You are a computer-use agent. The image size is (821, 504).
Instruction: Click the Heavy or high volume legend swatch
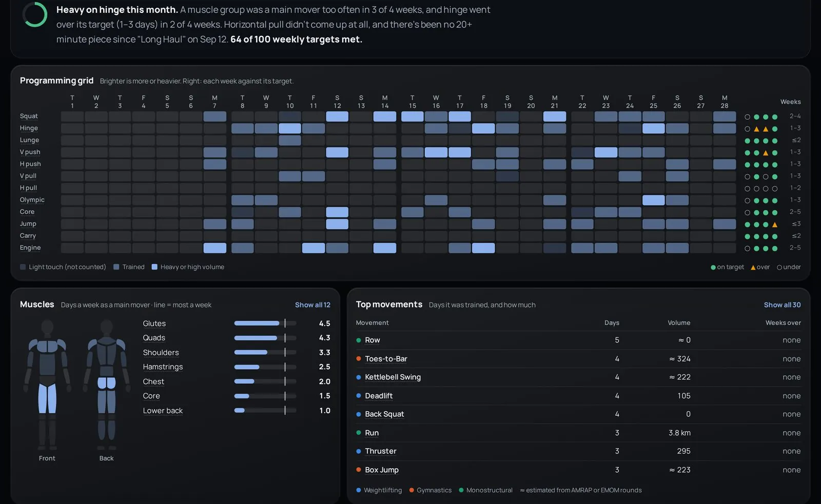point(154,267)
